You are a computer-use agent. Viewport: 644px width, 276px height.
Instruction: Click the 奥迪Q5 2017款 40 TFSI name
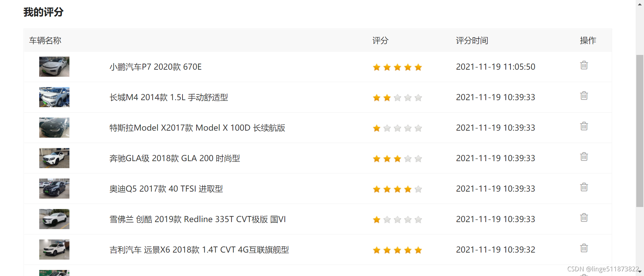click(166, 189)
